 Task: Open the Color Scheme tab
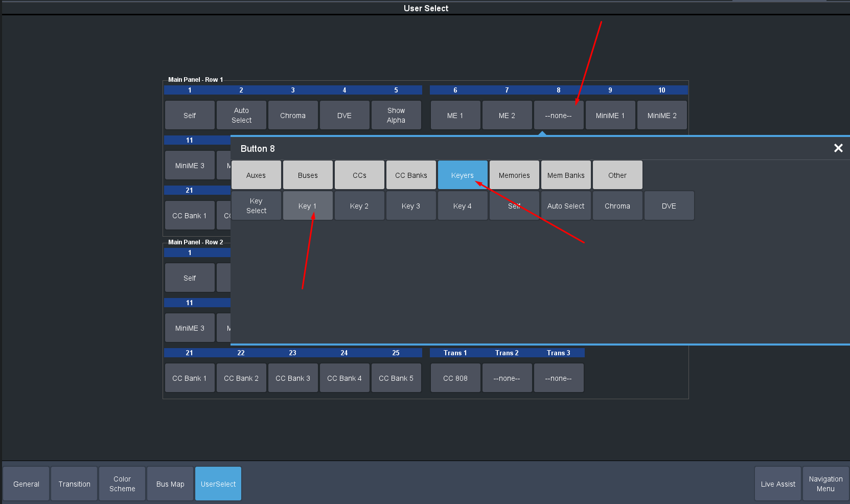[x=122, y=484]
